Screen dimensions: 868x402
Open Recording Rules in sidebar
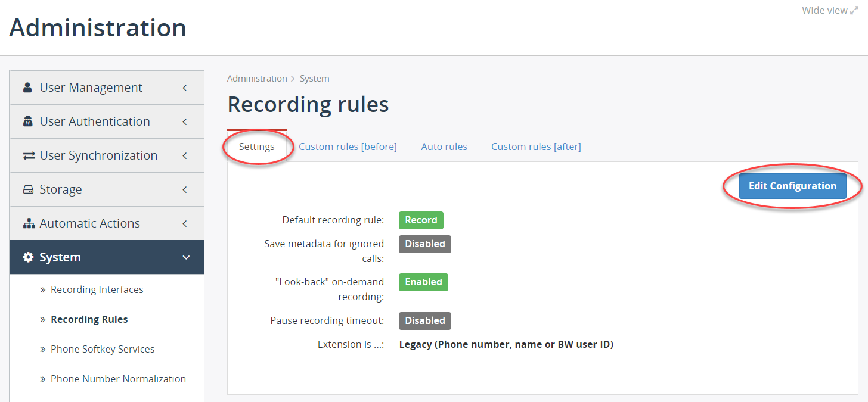[x=89, y=319]
